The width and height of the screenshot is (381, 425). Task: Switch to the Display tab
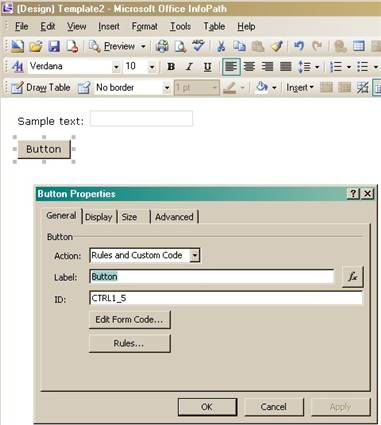pos(98,217)
